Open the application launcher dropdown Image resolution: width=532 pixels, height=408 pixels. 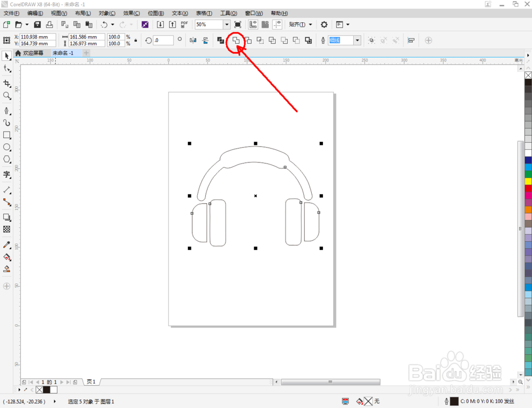click(x=343, y=25)
